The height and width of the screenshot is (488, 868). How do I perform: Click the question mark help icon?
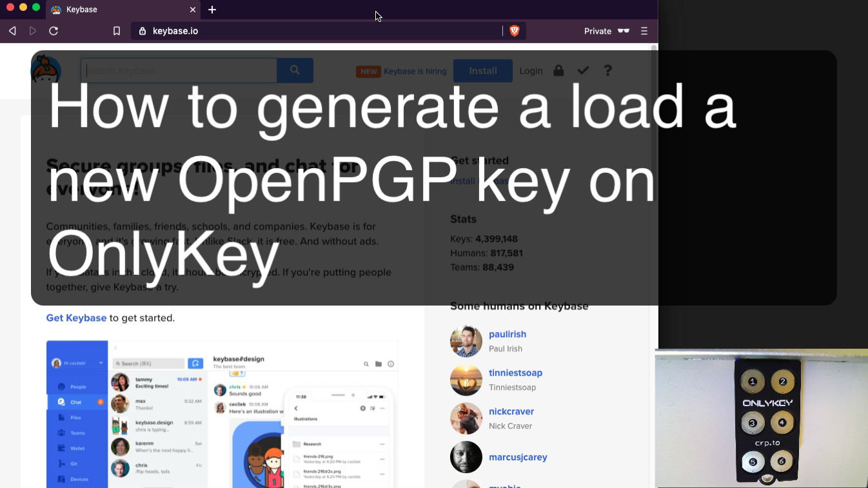coord(607,70)
